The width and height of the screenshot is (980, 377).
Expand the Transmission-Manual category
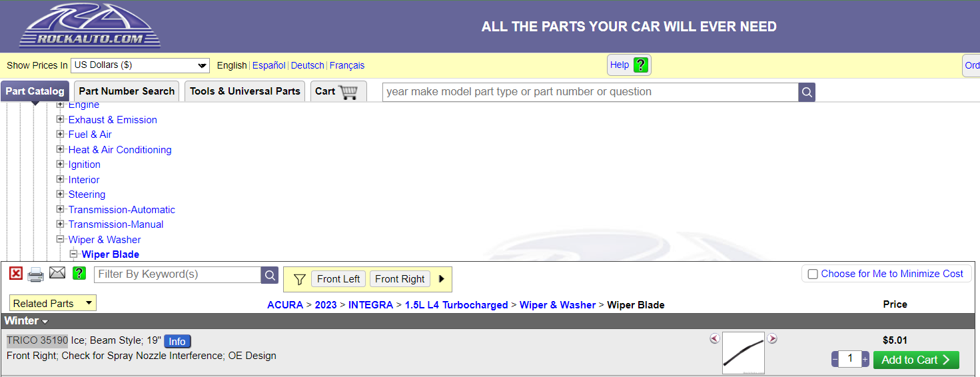click(61, 224)
